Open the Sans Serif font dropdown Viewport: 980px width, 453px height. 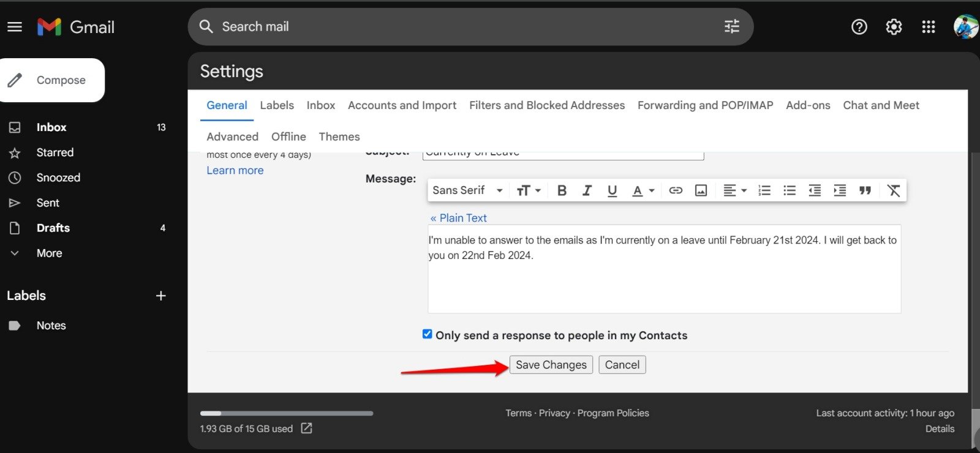[x=467, y=190]
